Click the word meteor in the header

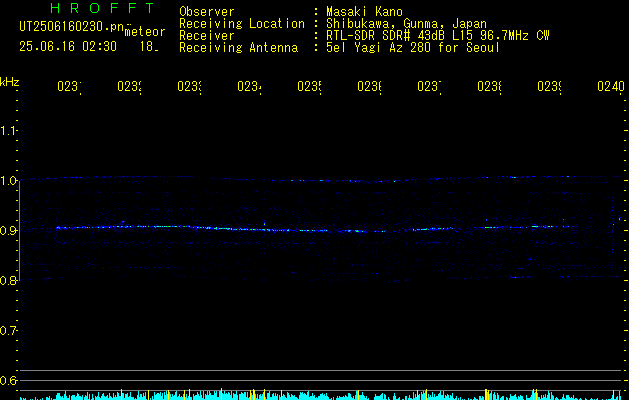coord(145,32)
